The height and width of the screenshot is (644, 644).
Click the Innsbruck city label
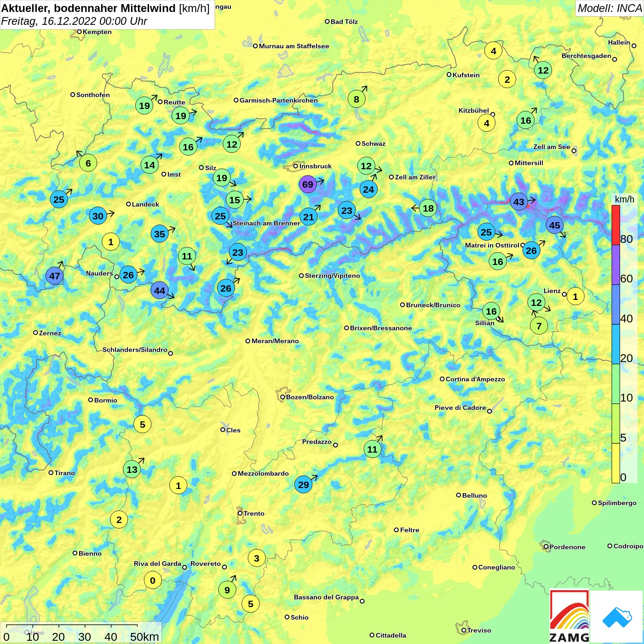point(316,166)
